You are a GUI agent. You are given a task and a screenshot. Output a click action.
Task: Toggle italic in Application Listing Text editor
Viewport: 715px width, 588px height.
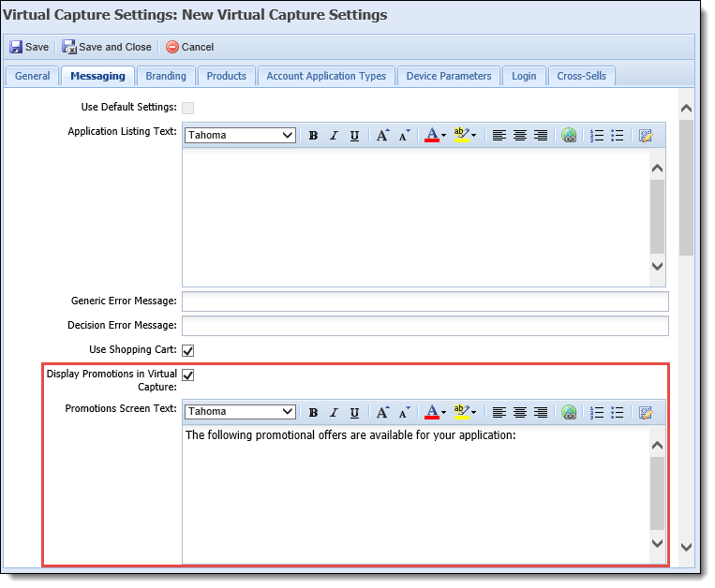coord(334,135)
